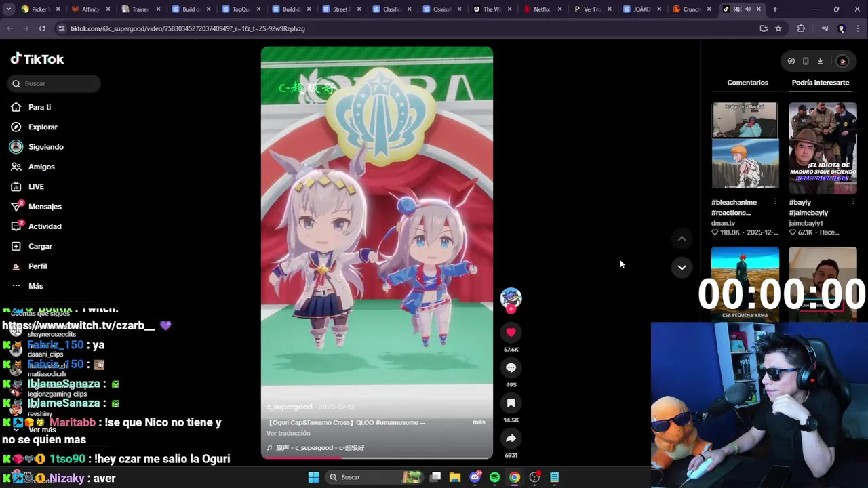Click the address bar URL
868x488 pixels.
(188, 28)
